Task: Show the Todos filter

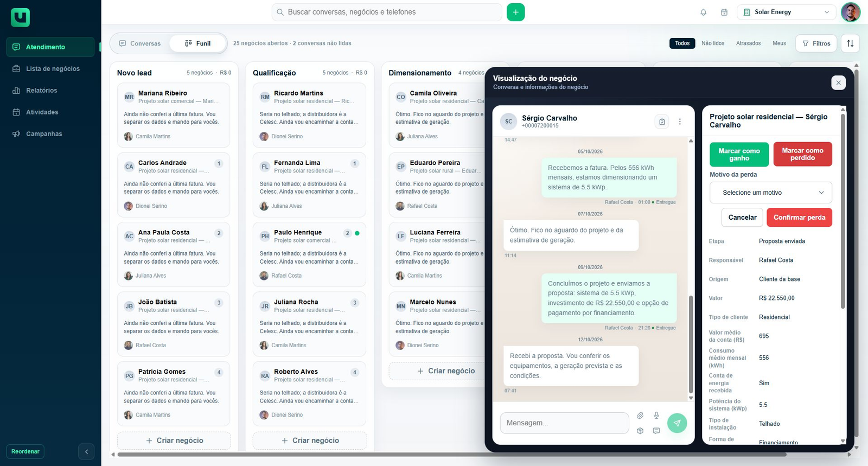Action: click(x=682, y=43)
